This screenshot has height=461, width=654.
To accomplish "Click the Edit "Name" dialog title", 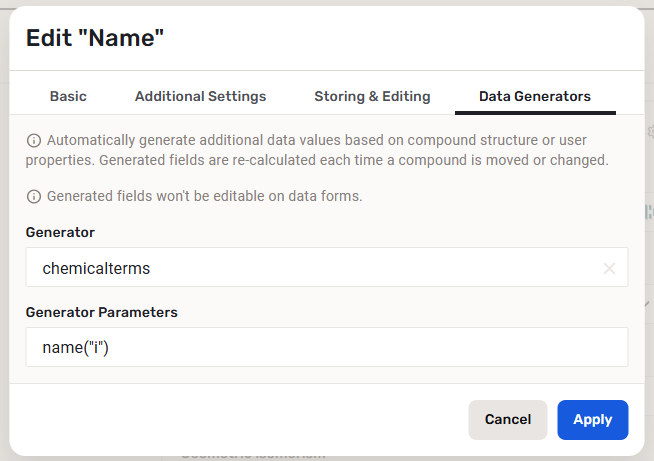I will (95, 39).
